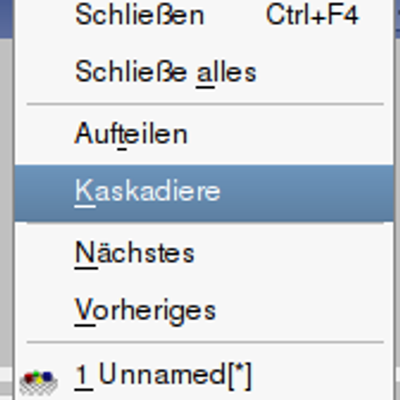Image resolution: width=400 pixels, height=400 pixels.
Task: Choose the Nächstes menu item
Action: 204,253
